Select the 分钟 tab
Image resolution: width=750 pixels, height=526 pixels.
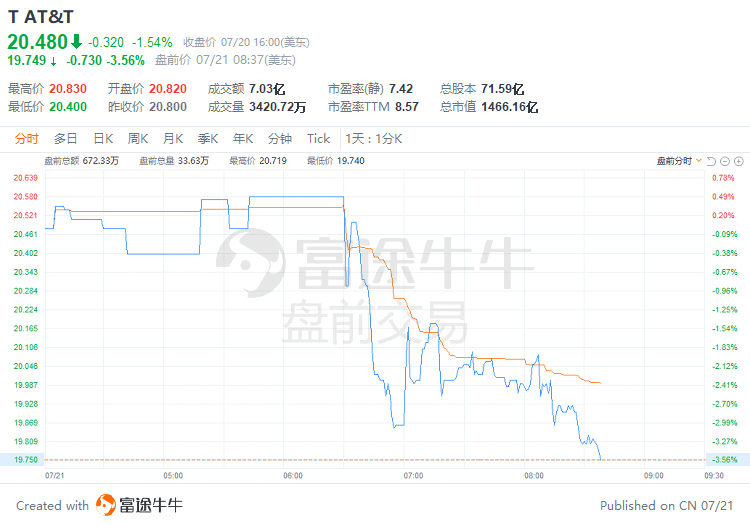(280, 138)
